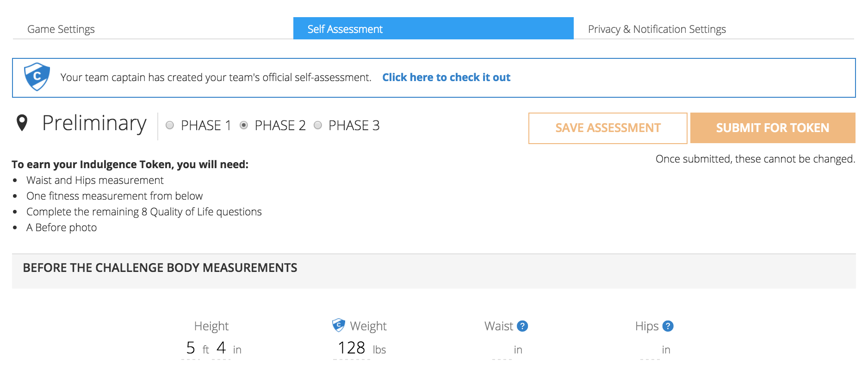Click the empty Waist measurement field
Viewport: 868px width, 391px height.
[502, 349]
